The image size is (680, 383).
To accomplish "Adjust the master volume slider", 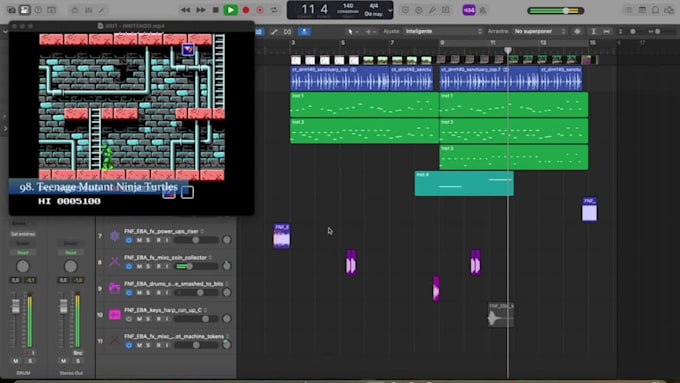I will point(556,10).
